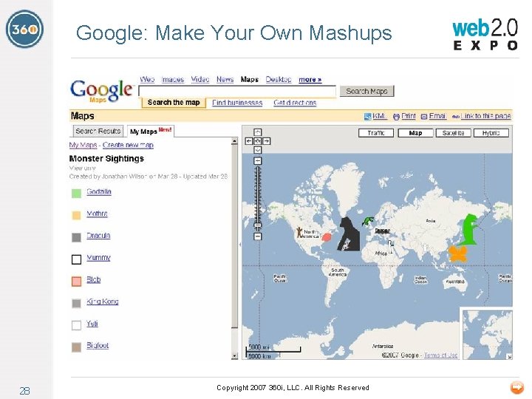
Task: Open the Dracula list link
Action: tap(98, 236)
